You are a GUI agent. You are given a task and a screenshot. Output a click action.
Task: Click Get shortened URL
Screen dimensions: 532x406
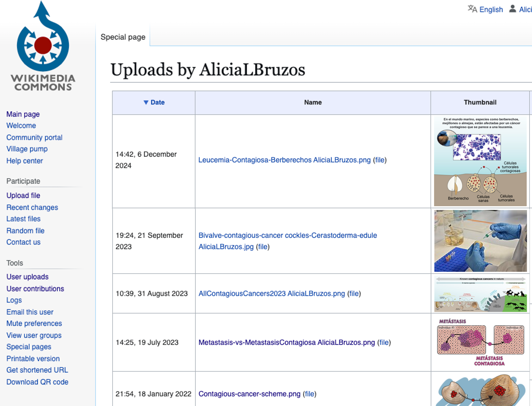(37, 370)
